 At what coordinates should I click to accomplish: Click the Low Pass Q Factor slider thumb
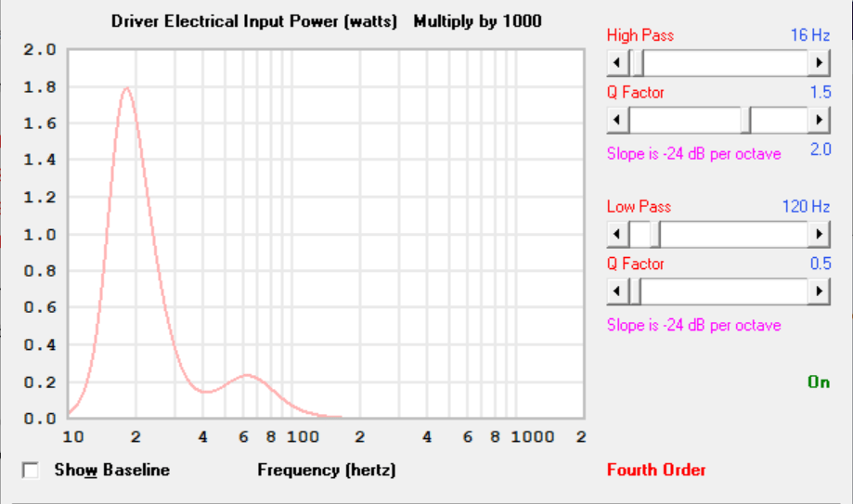[x=636, y=291]
